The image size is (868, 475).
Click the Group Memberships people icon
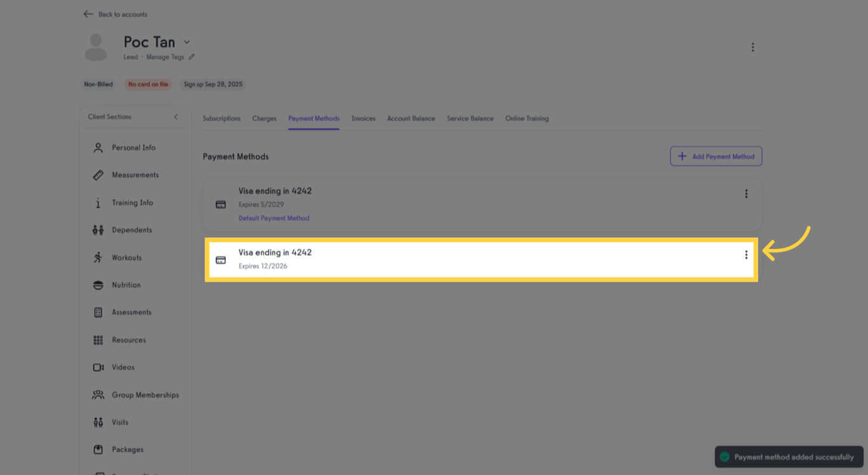(x=98, y=395)
